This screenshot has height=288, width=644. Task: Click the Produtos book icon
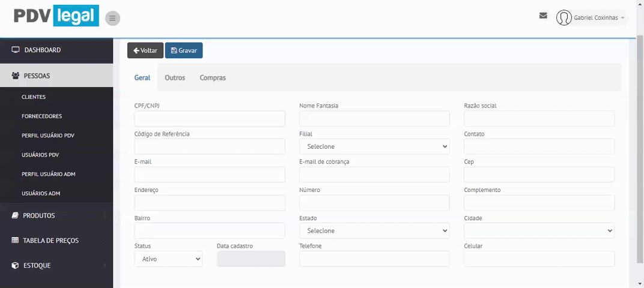16,215
